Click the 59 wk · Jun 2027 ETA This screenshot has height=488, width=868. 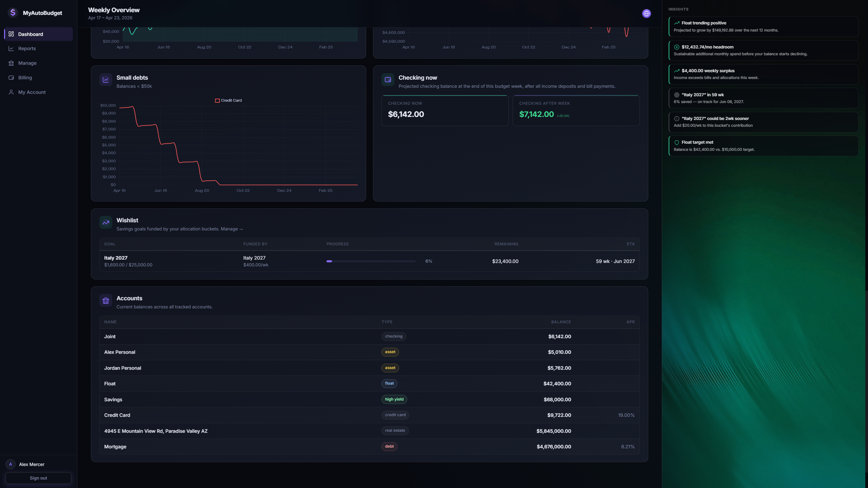coord(615,261)
